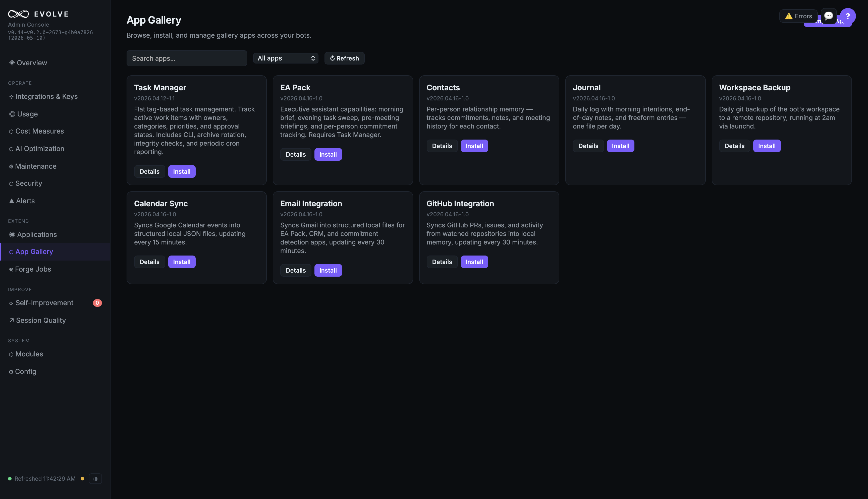Install the Journal app
Screen dimensions: 868x499
coord(621,146)
